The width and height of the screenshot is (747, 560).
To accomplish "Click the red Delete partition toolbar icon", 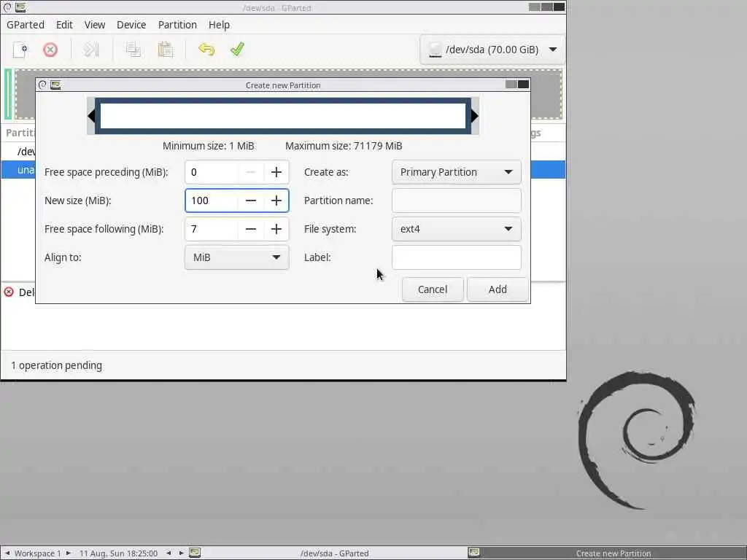I will tap(50, 50).
